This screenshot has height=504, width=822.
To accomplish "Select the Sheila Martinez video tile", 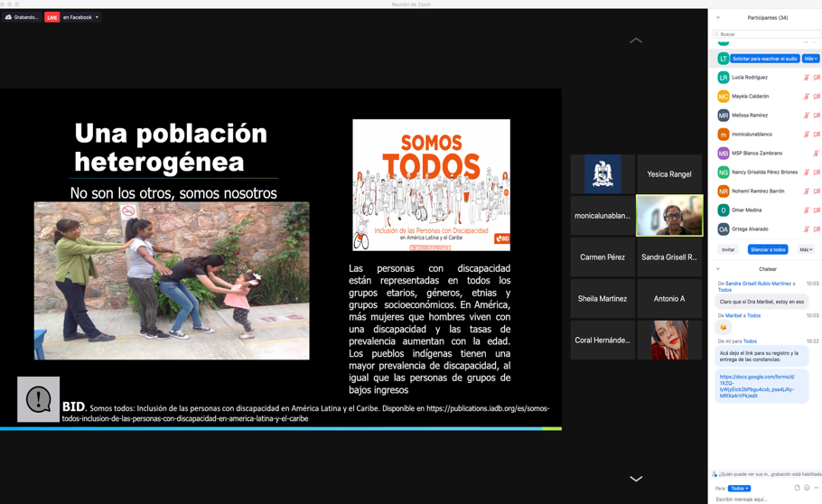I will point(602,298).
